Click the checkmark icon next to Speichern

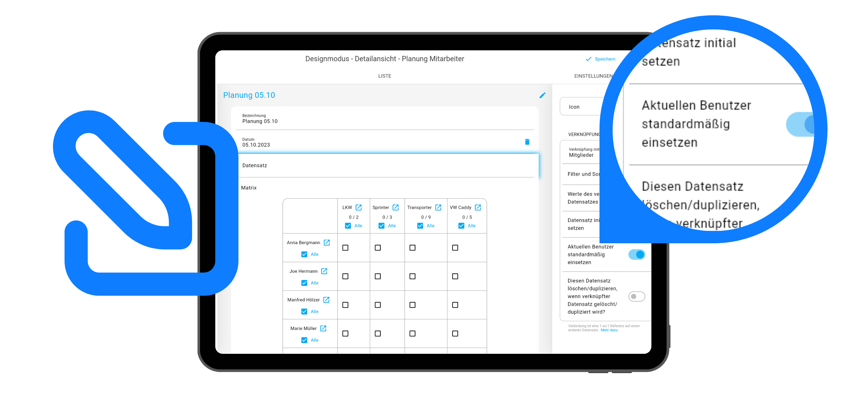tap(588, 59)
